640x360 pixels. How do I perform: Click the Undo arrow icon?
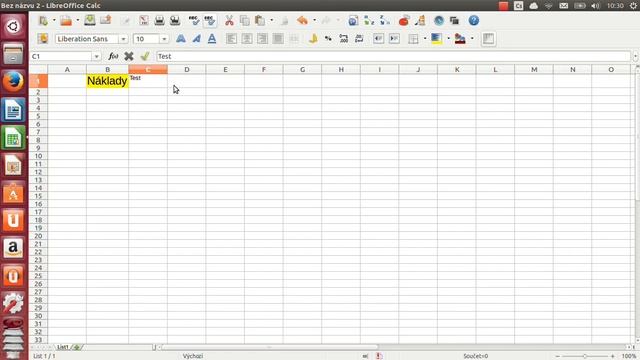coord(302,20)
